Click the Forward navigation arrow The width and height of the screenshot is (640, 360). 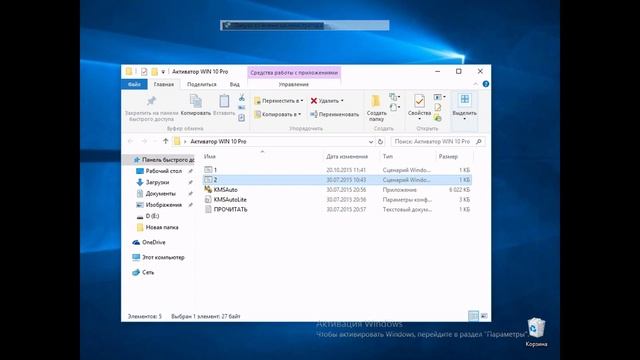[x=144, y=141]
